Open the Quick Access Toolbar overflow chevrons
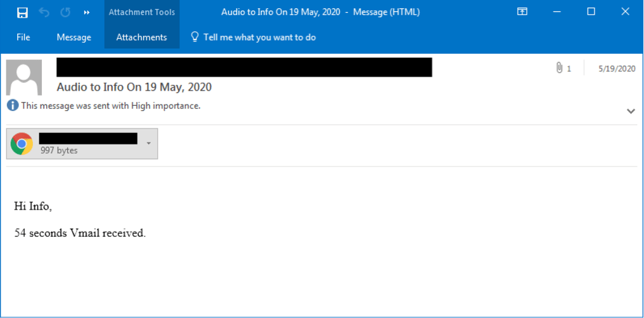The image size is (644, 318). [86, 12]
